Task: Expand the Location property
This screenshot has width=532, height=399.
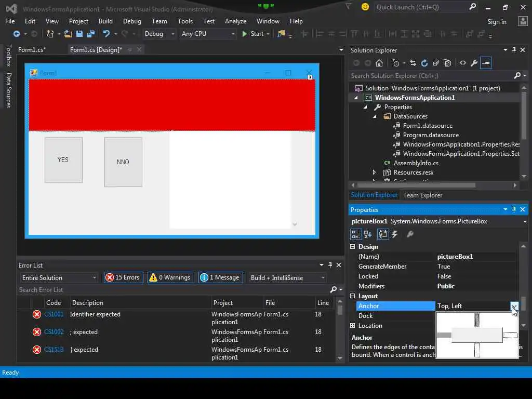Action: [x=353, y=325]
